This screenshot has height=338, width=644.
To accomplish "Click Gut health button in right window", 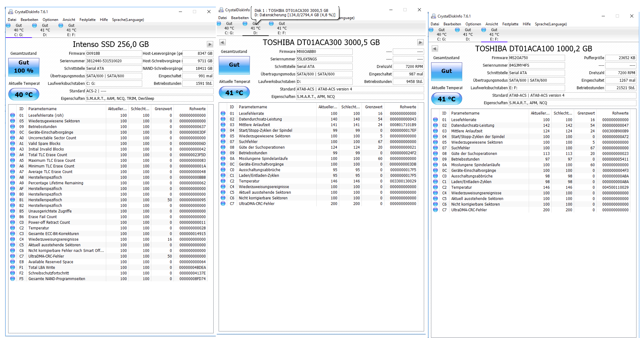I will pos(446,71).
